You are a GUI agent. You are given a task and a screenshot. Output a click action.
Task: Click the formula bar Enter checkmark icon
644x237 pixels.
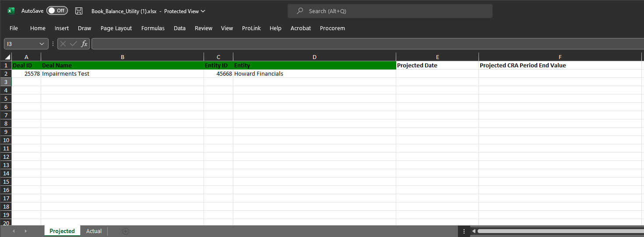pos(74,44)
